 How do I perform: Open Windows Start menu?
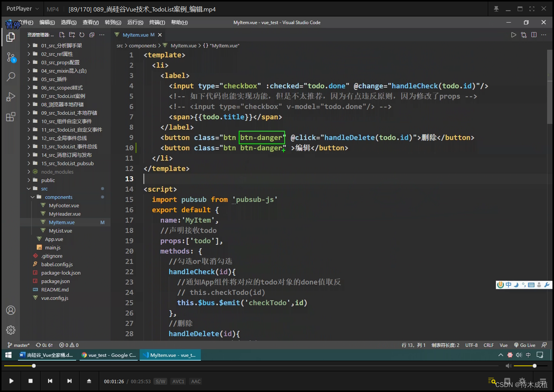[8, 355]
